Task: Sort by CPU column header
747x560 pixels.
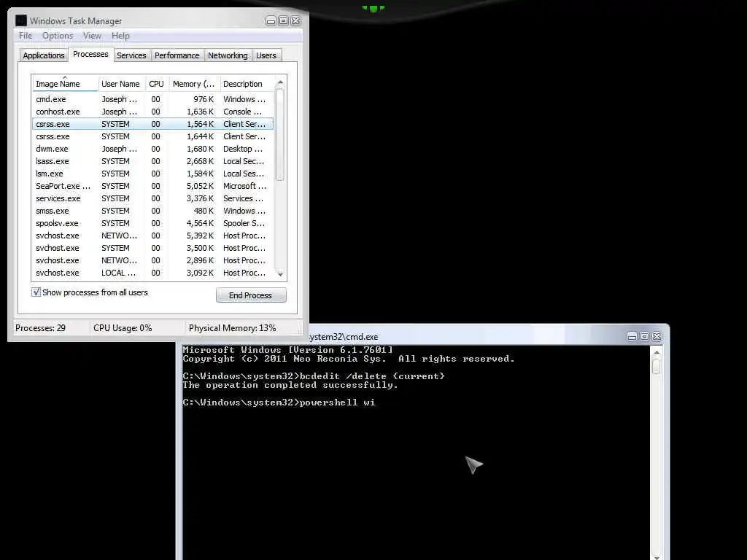Action: coord(156,84)
